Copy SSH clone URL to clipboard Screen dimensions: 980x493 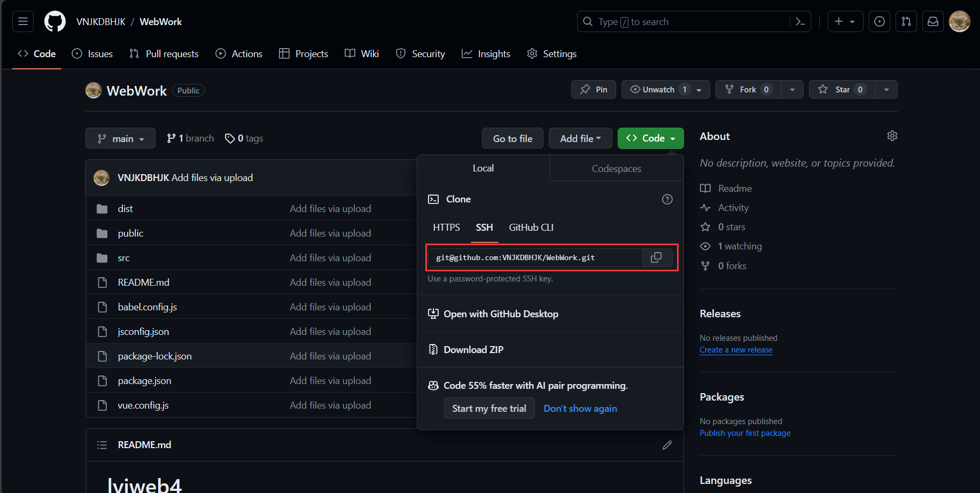pyautogui.click(x=656, y=257)
